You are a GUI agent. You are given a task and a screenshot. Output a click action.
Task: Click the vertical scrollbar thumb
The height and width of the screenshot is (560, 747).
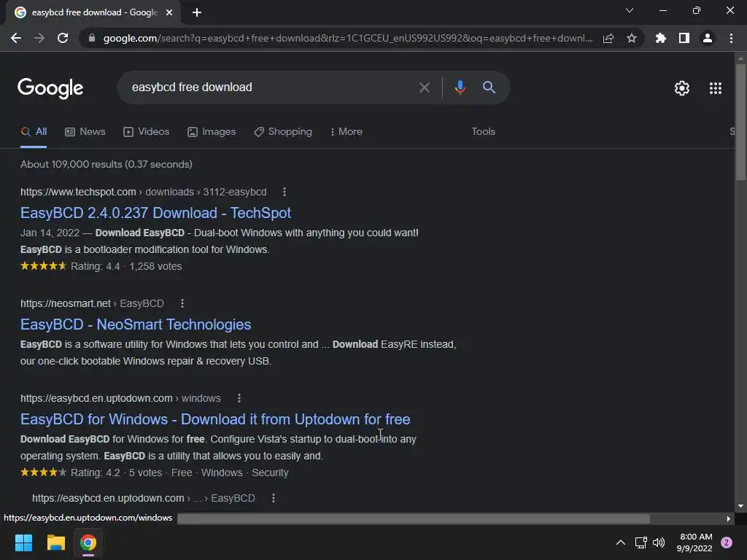click(740, 122)
